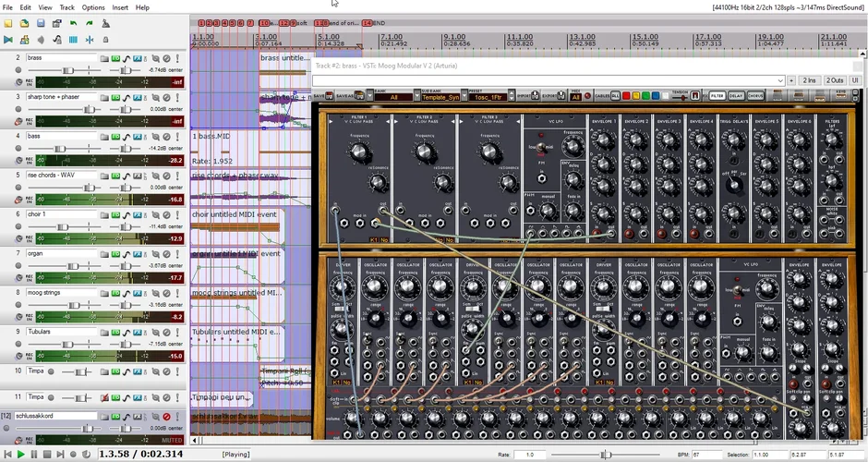Click the Play button in transport
This screenshot has height=462, width=868.
(x=21, y=455)
